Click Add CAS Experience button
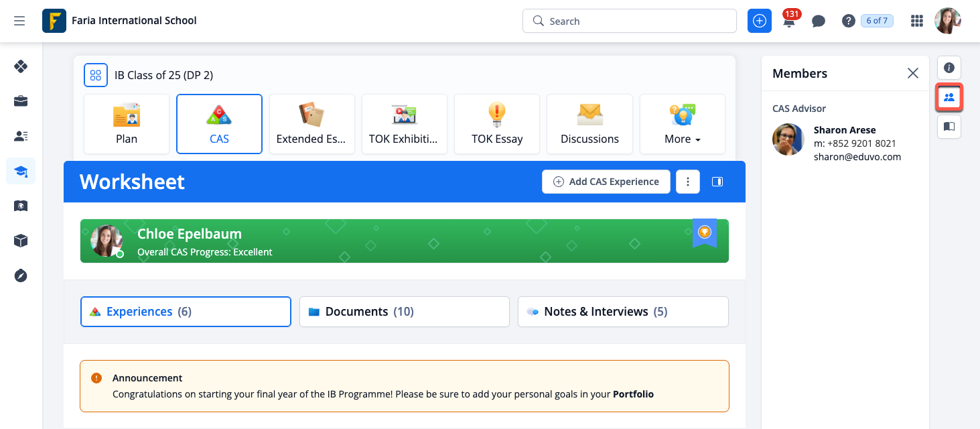Image resolution: width=980 pixels, height=429 pixels. click(606, 182)
